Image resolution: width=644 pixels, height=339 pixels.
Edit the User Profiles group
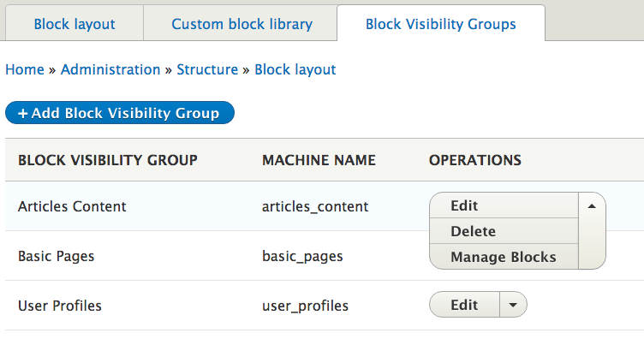(464, 305)
